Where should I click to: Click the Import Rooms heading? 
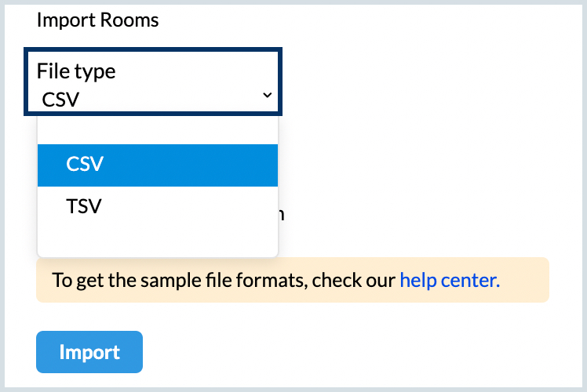97,20
